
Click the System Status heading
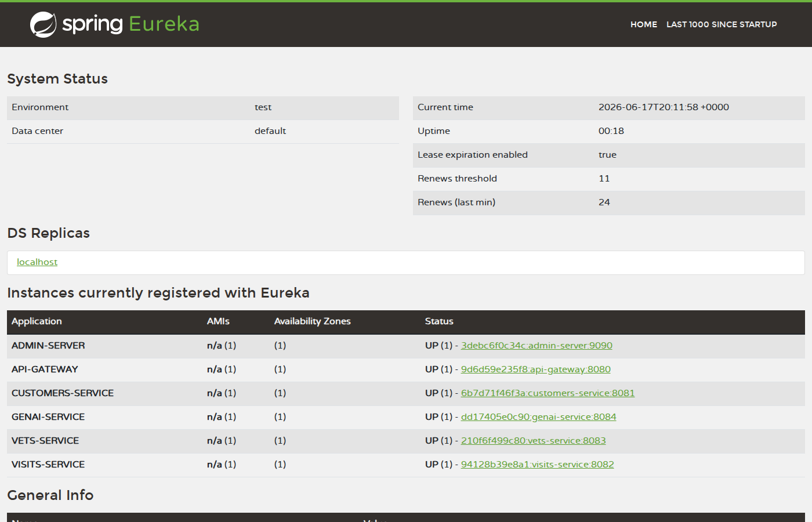[x=57, y=79]
